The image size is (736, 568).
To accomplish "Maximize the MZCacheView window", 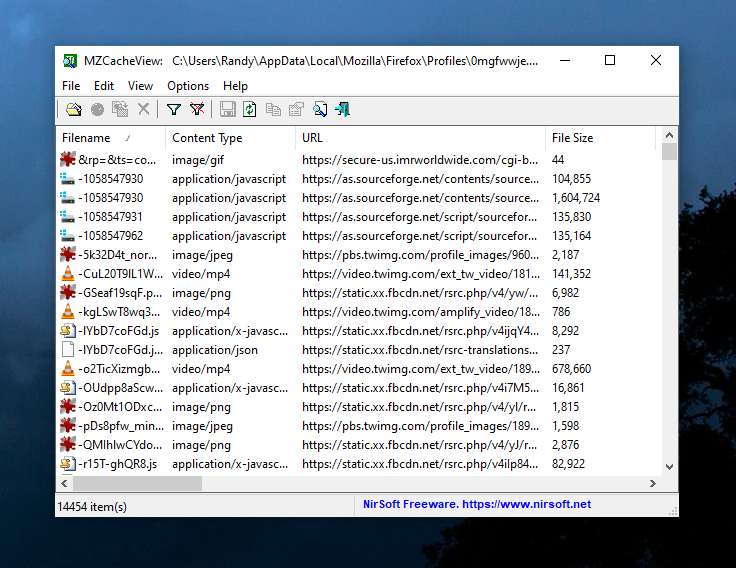I will click(x=610, y=60).
